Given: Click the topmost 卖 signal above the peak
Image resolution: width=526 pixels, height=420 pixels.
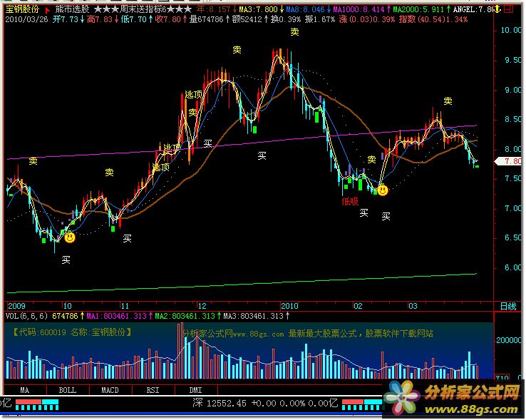Looking at the screenshot, I should 295,33.
